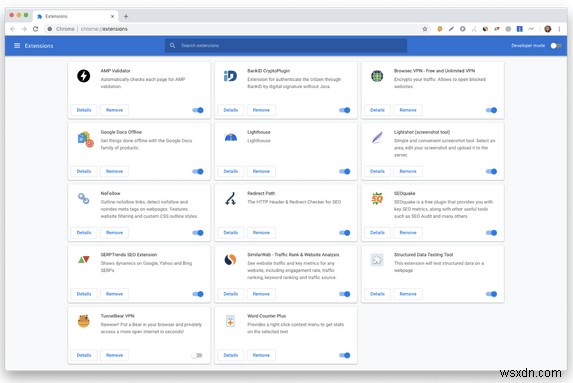Enable Developer mode toggle
The width and height of the screenshot is (573, 383).
tap(556, 46)
